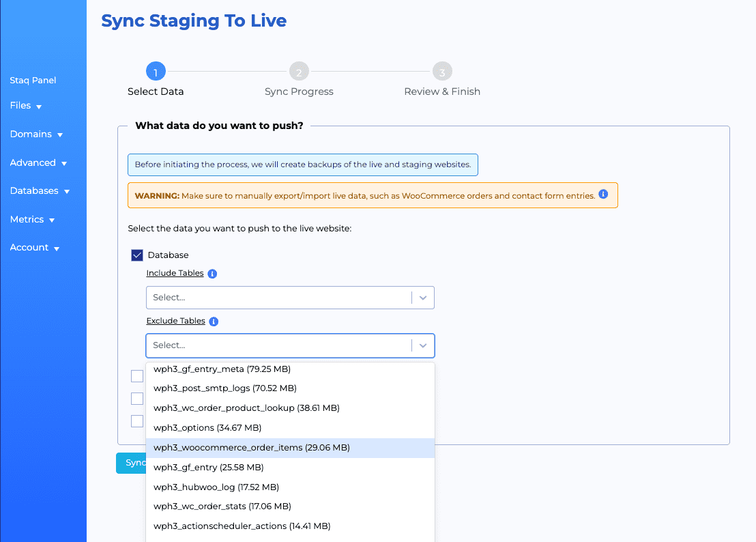Expand the Metrics sidebar menu
The image size is (756, 542).
[29, 219]
